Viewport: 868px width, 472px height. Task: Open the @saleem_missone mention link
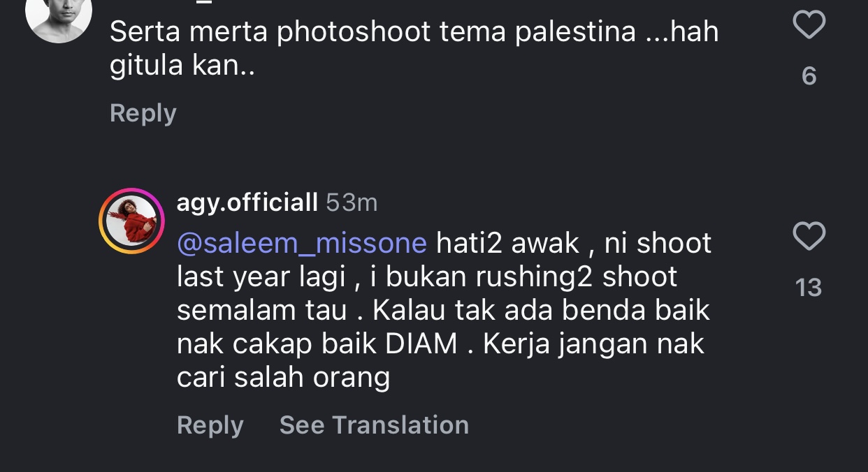[301, 243]
